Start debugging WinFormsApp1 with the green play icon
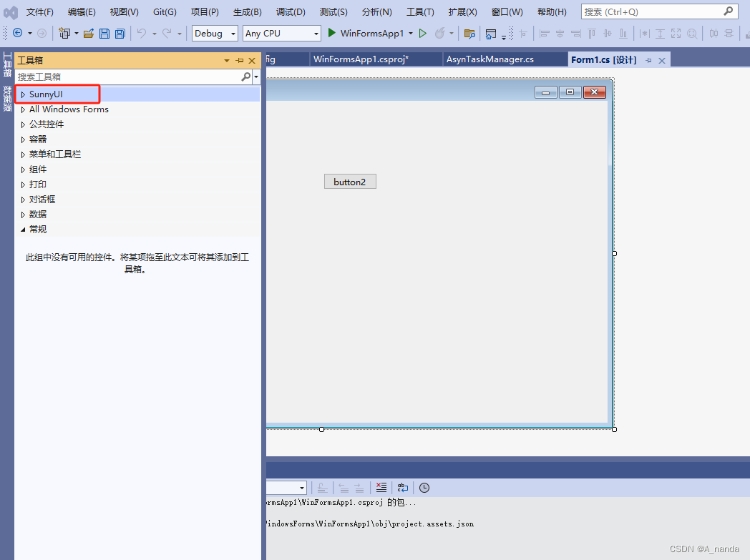 click(331, 33)
